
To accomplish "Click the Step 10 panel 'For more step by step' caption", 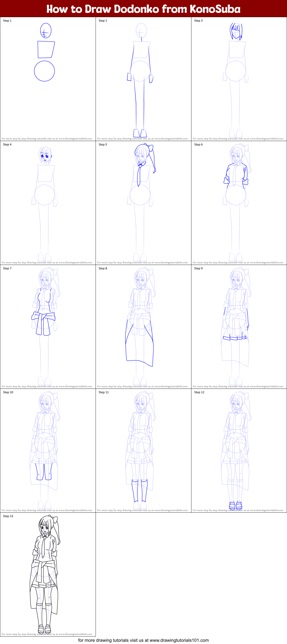I will pyautogui.click(x=47, y=510).
